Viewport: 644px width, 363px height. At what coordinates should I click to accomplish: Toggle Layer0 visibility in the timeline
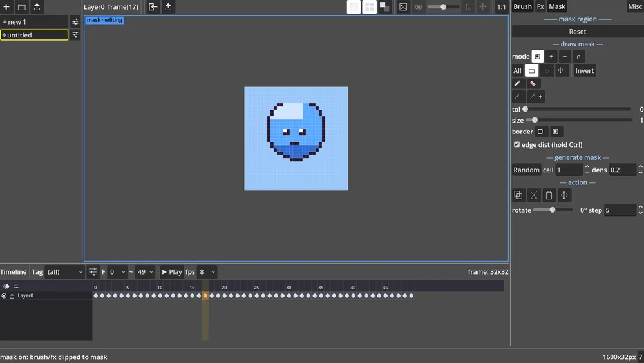click(x=4, y=295)
